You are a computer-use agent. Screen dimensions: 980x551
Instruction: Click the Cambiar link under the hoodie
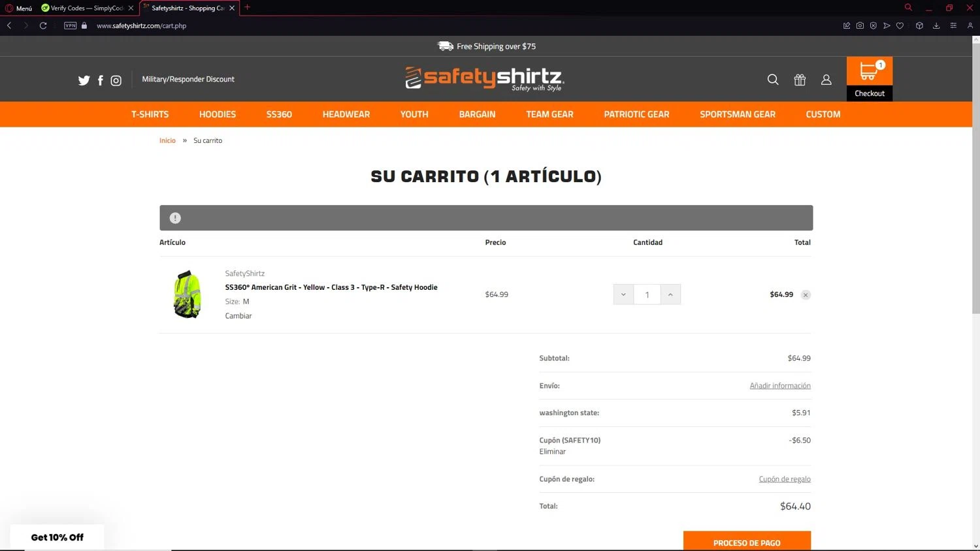coord(238,316)
